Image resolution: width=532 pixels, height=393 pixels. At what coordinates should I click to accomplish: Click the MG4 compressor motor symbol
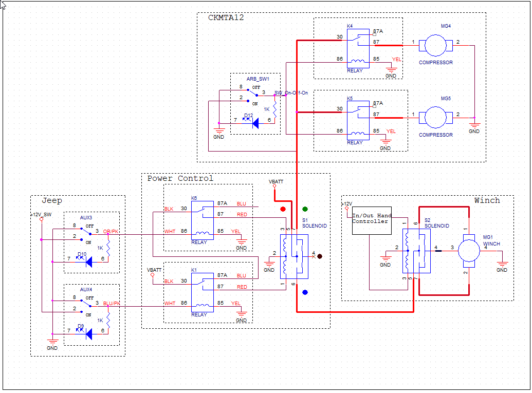point(436,45)
